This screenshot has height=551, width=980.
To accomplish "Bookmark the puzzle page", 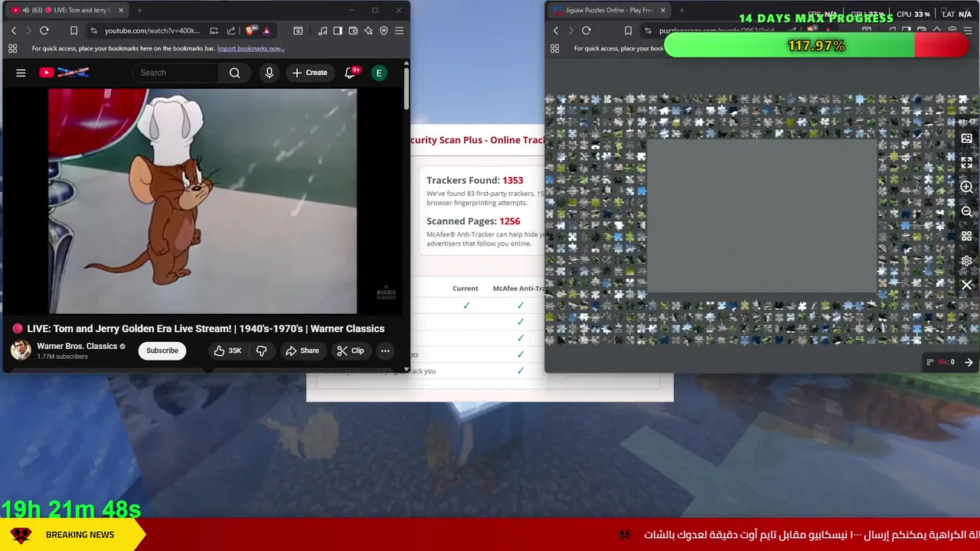I will (x=628, y=31).
